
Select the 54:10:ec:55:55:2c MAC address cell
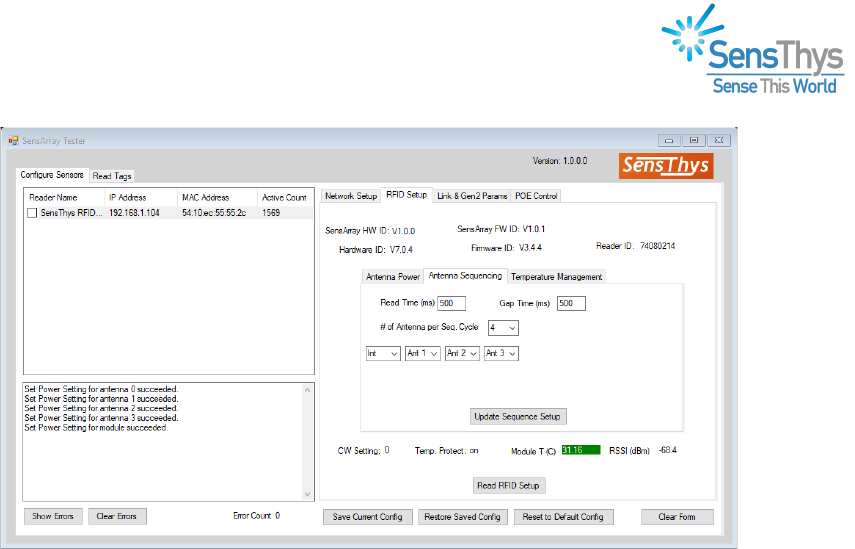214,213
